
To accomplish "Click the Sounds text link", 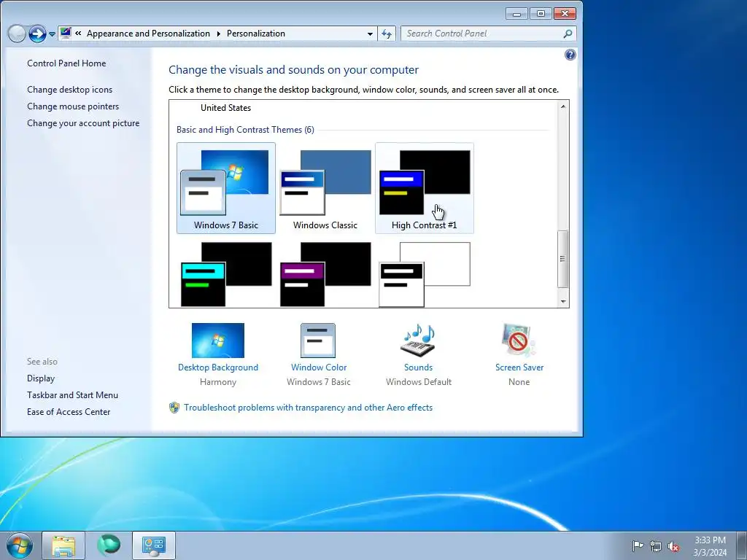I will [x=418, y=367].
